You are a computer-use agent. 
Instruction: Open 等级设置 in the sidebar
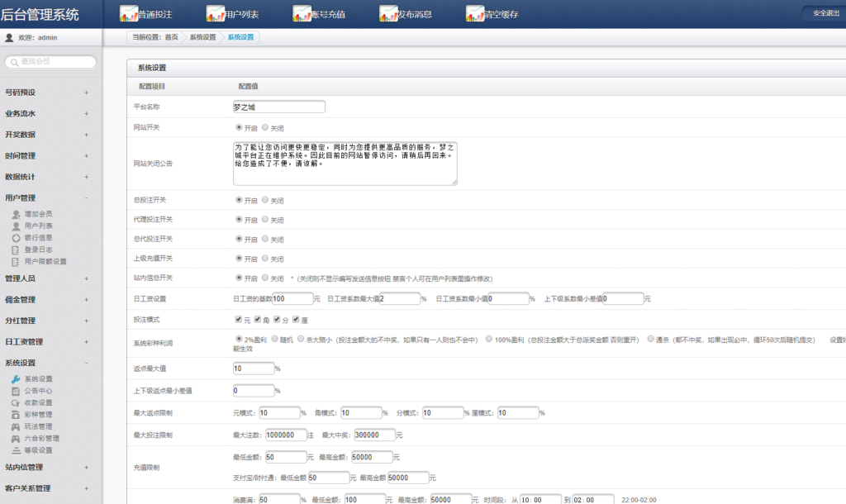tap(38, 450)
